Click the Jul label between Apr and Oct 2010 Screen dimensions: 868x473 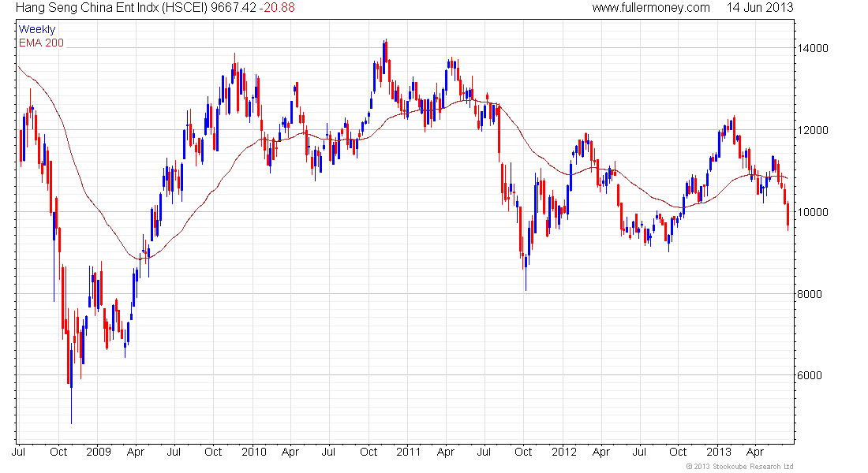(328, 452)
